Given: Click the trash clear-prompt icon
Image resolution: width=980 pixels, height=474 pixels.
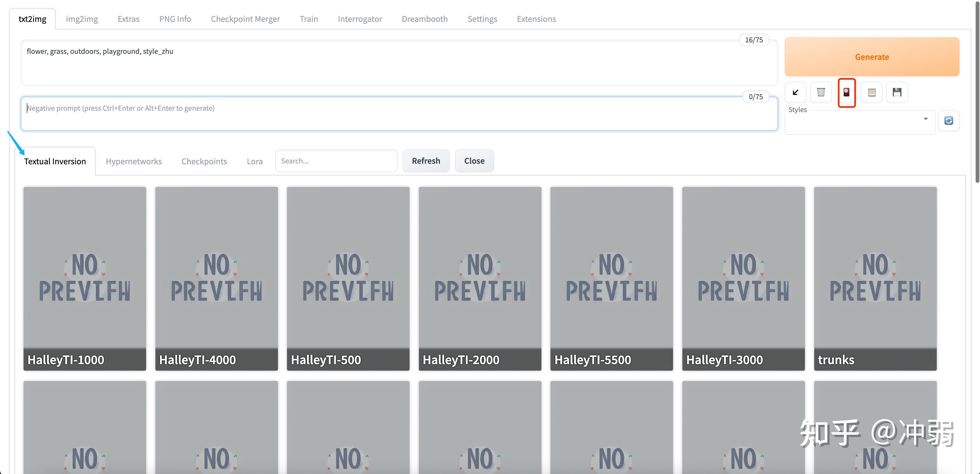Looking at the screenshot, I should 820,92.
